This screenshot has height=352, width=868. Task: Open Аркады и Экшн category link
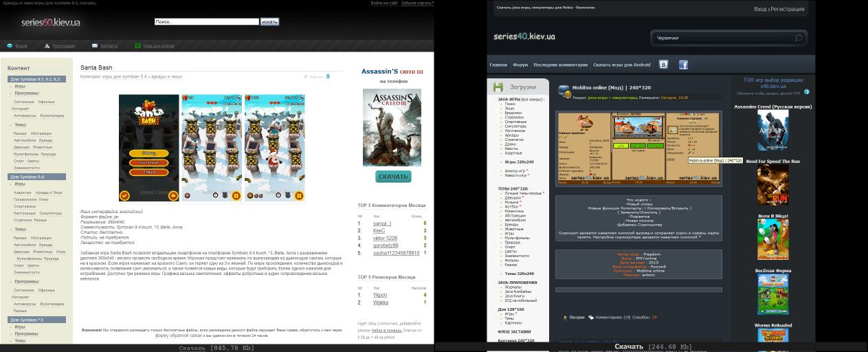[x=48, y=192]
